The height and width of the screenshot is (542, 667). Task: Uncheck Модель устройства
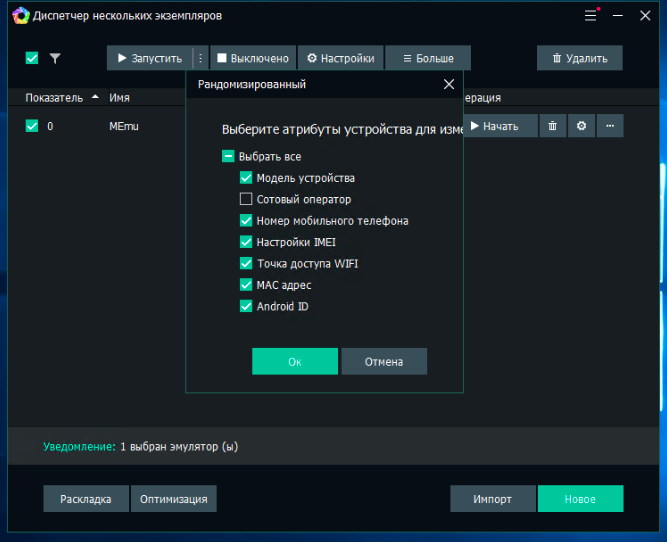[246, 178]
